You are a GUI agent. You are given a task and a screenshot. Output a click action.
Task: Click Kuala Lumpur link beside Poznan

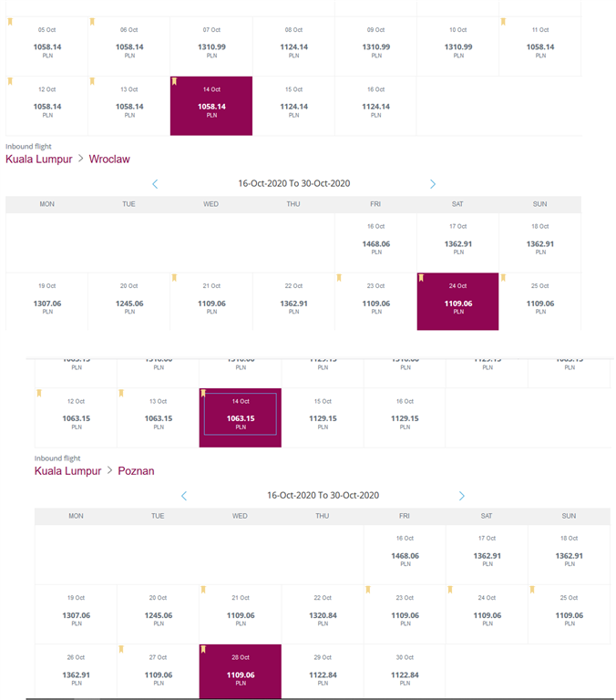tap(67, 471)
